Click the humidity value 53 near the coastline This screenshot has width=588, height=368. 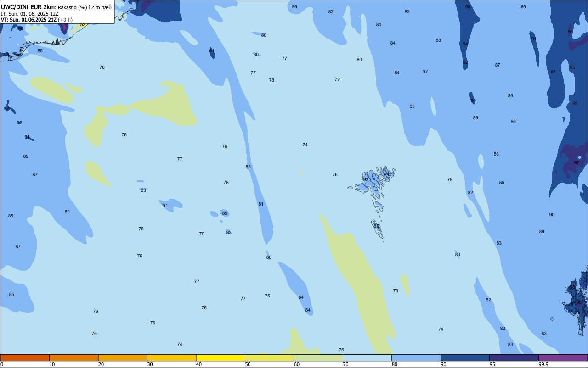(x=83, y=25)
